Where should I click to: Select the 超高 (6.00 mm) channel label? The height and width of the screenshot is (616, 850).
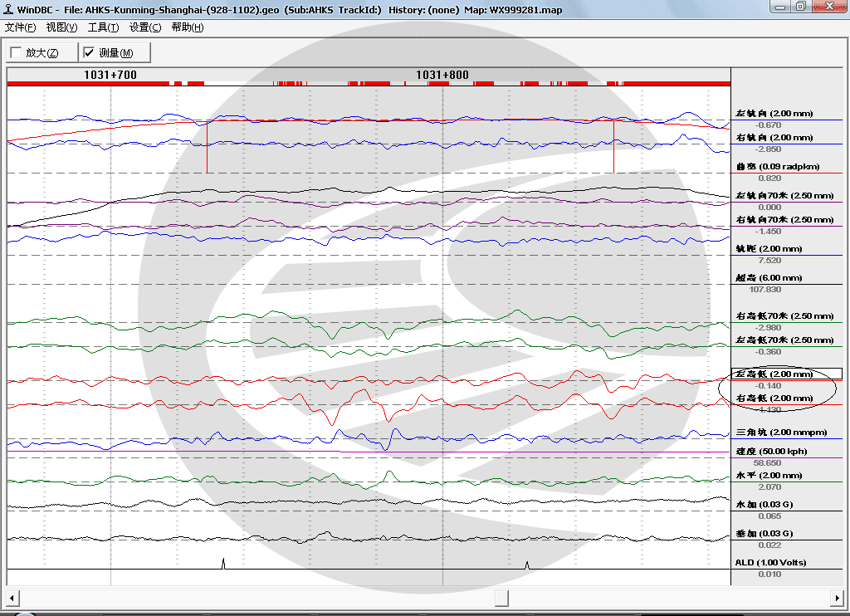coord(769,277)
